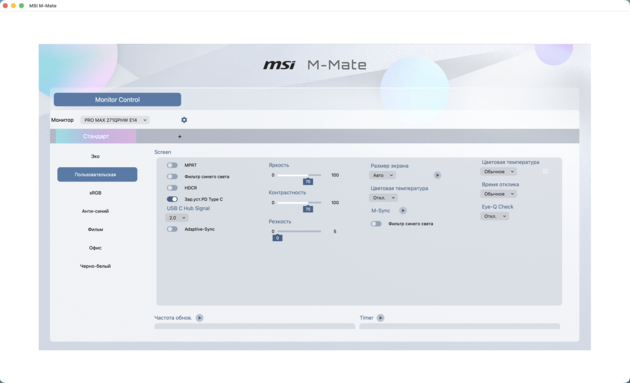630x383 pixels.
Task: Open Цветовая температура dropdown set to Откл.
Action: 383,198
